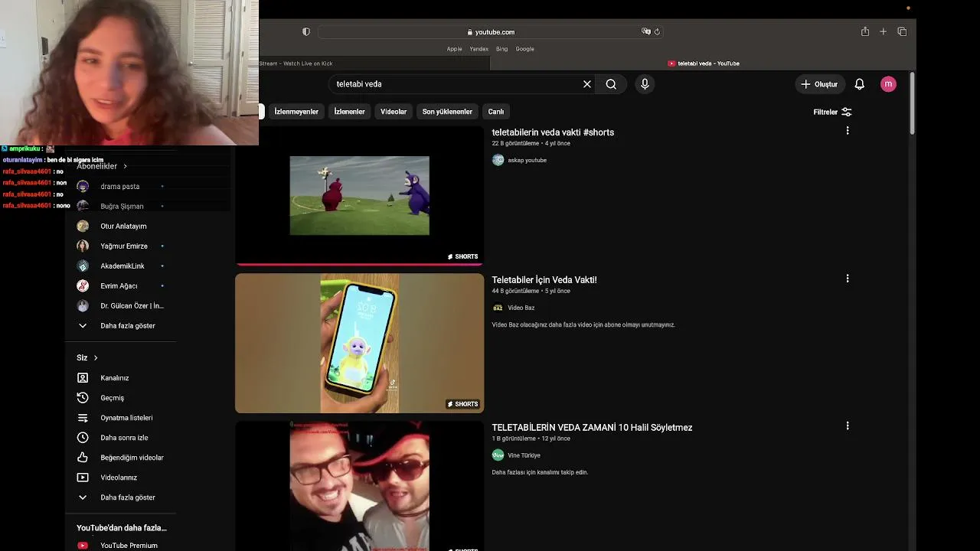Open the account avatar menu
980x551 pixels.
click(x=888, y=84)
